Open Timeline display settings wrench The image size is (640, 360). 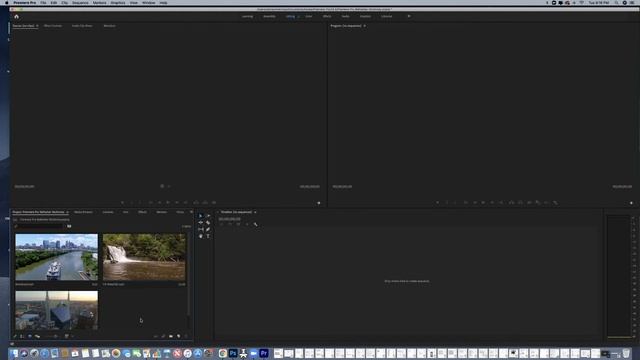256,224
